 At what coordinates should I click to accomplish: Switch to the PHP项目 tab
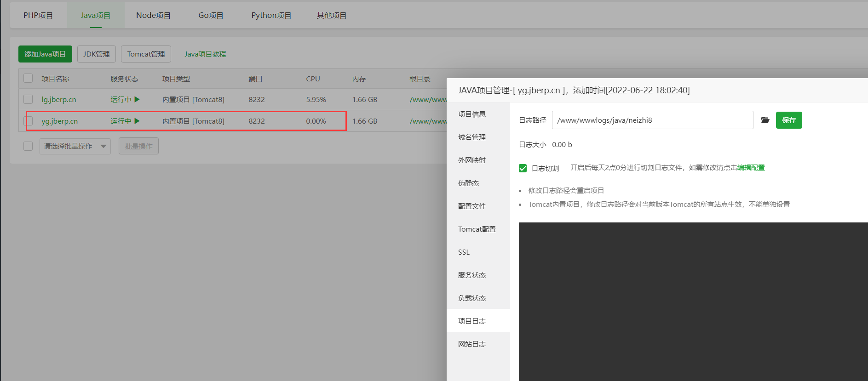click(x=38, y=15)
